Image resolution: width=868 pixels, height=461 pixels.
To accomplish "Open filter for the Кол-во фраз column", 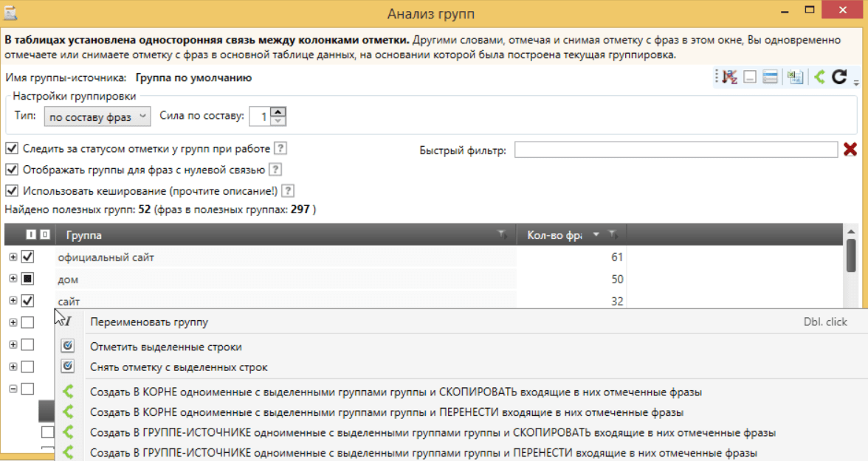I will pos(613,235).
